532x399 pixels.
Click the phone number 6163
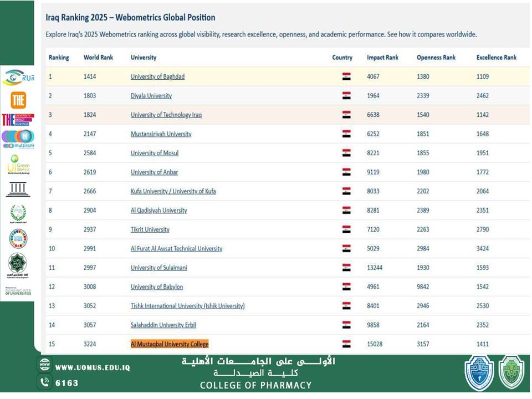67,383
